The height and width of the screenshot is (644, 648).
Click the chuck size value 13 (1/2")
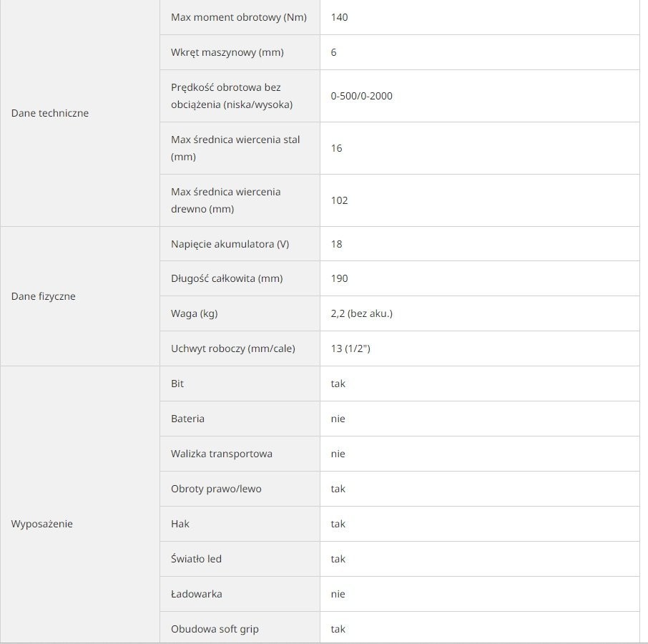pos(350,348)
